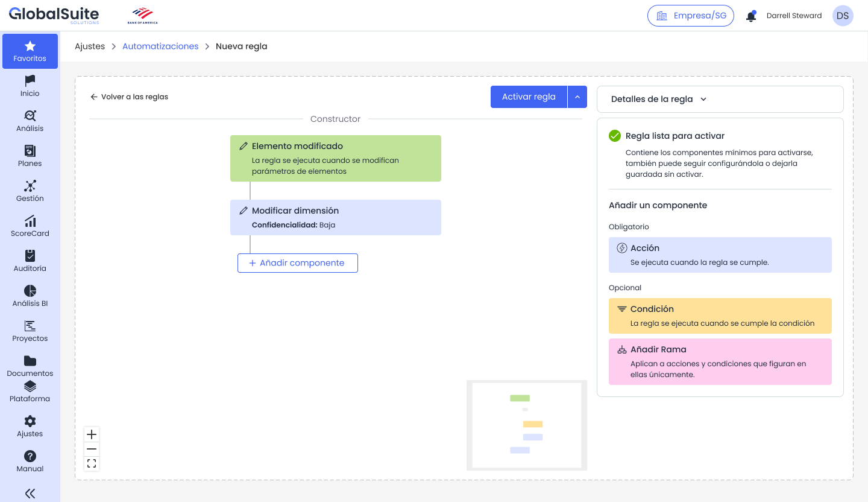Open Ajustes gear icon
This screenshot has height=502, width=868.
[30, 421]
